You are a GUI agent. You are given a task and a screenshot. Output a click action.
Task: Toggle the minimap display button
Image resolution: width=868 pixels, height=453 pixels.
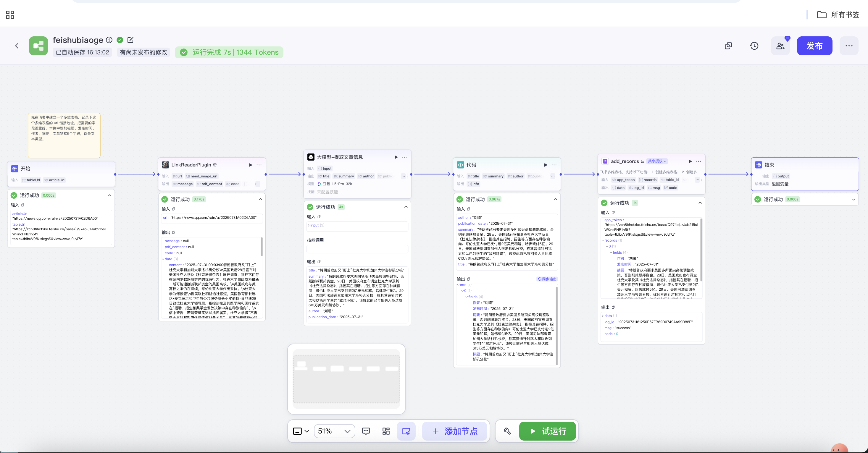click(406, 431)
